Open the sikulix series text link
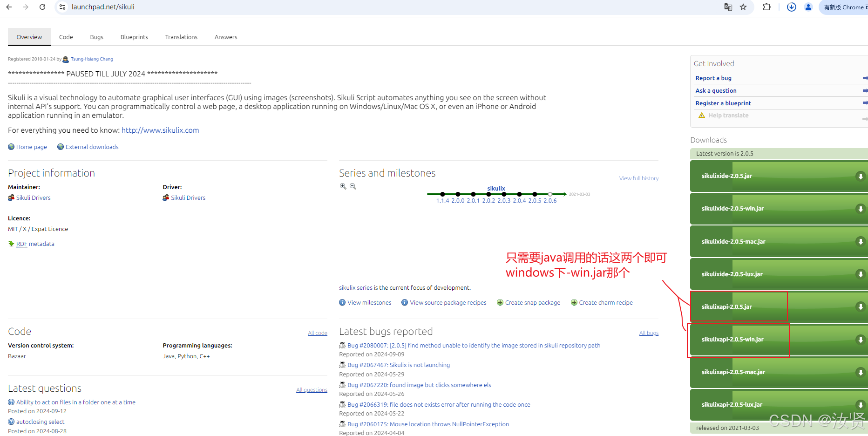868x436 pixels. click(356, 288)
